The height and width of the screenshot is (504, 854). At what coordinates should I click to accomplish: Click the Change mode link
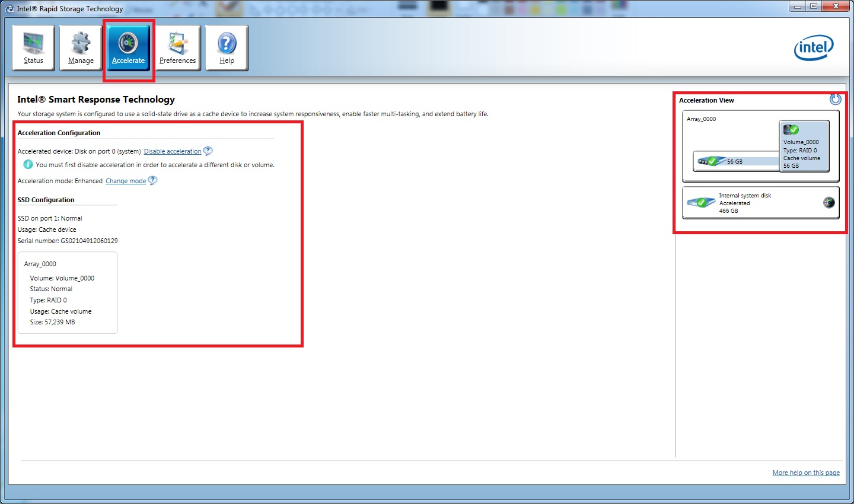tap(126, 181)
